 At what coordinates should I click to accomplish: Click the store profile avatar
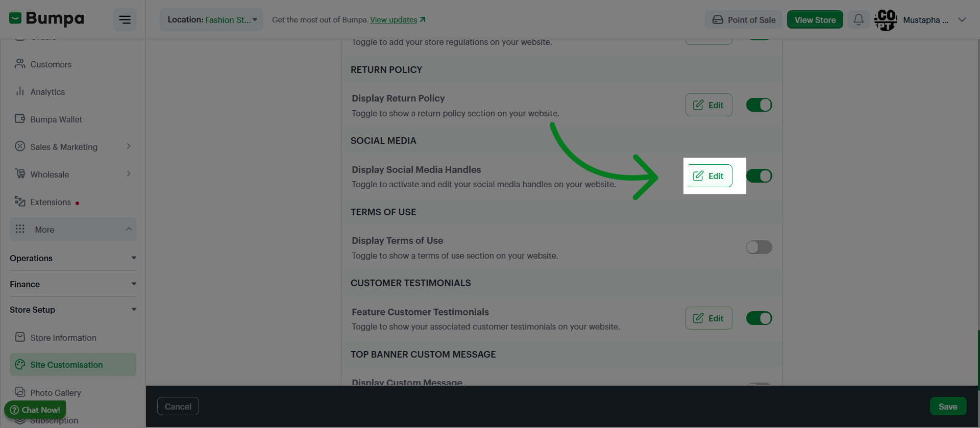tap(886, 20)
